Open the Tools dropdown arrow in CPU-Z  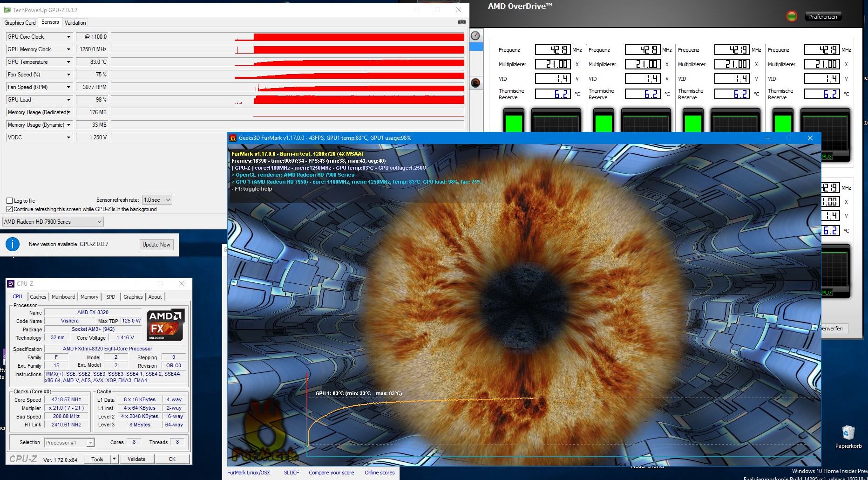pos(114,459)
